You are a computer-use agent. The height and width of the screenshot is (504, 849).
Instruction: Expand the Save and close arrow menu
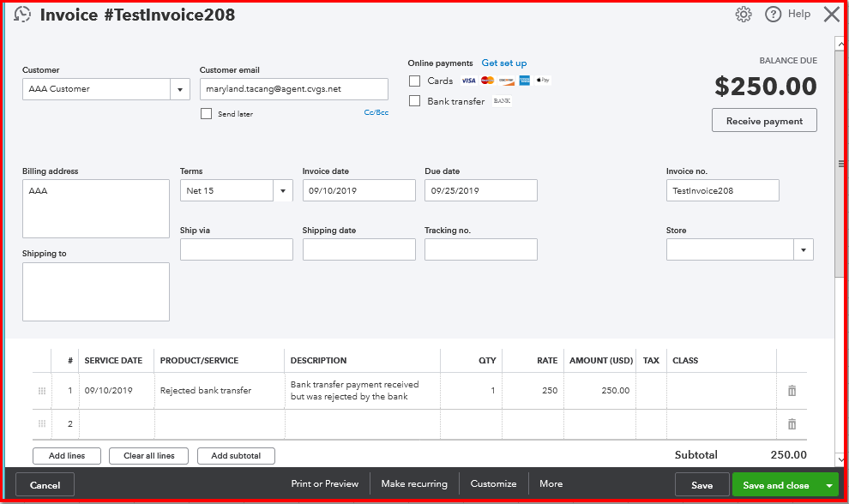[829, 486]
